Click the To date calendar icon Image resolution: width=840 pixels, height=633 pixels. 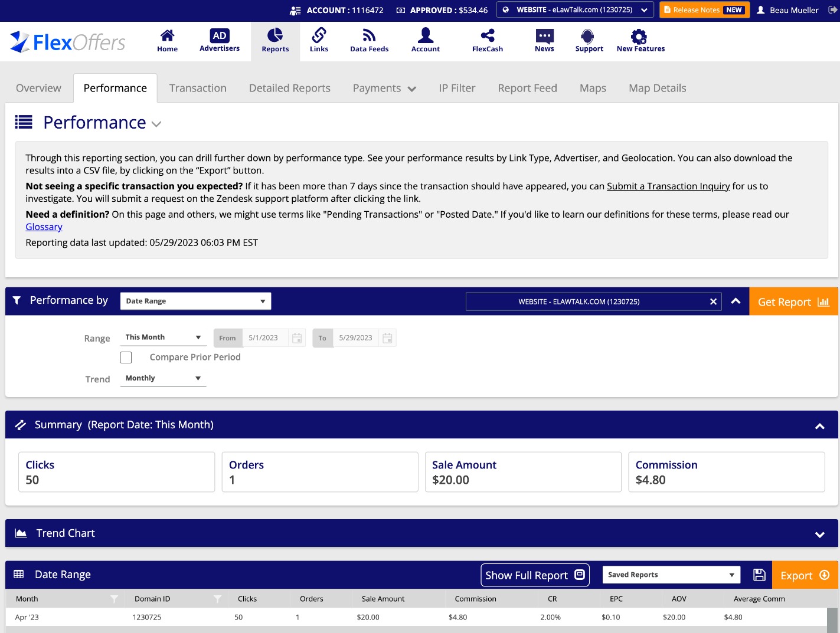[x=387, y=338]
